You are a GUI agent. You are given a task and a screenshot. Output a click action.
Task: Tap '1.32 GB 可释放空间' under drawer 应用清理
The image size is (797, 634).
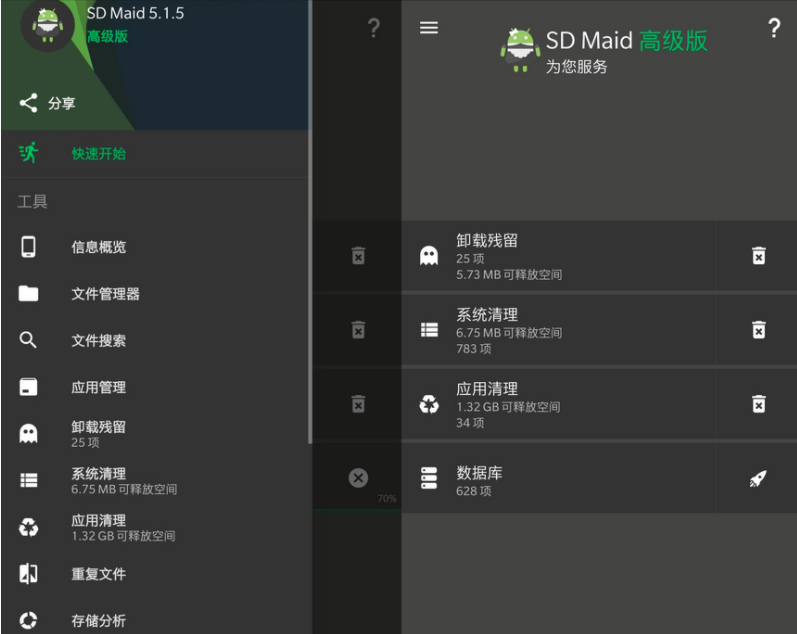(123, 536)
